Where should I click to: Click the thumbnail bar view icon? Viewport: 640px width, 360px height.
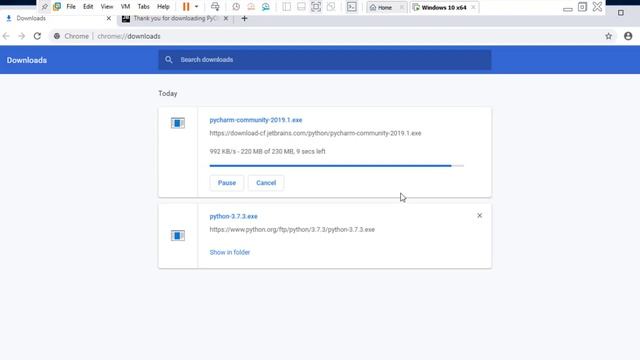pyautogui.click(x=301, y=7)
